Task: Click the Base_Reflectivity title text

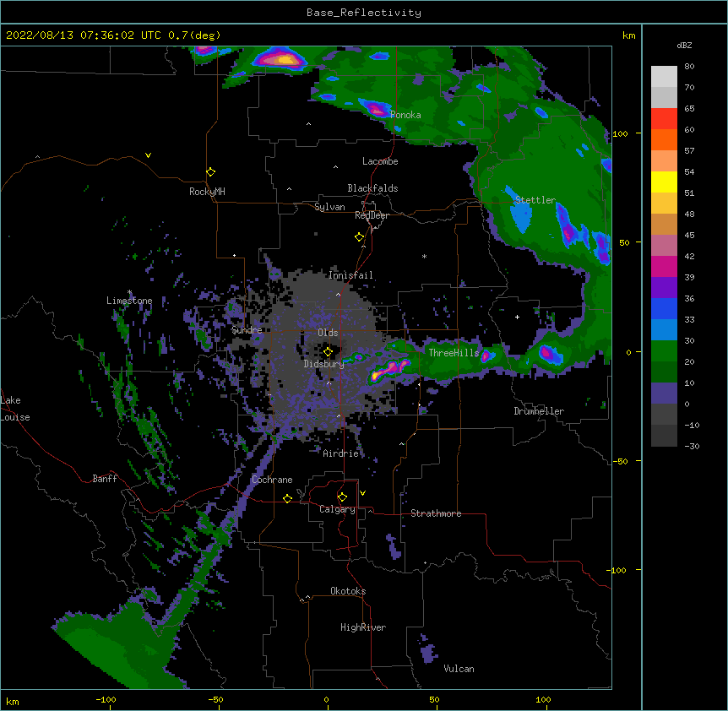Action: 364,13
